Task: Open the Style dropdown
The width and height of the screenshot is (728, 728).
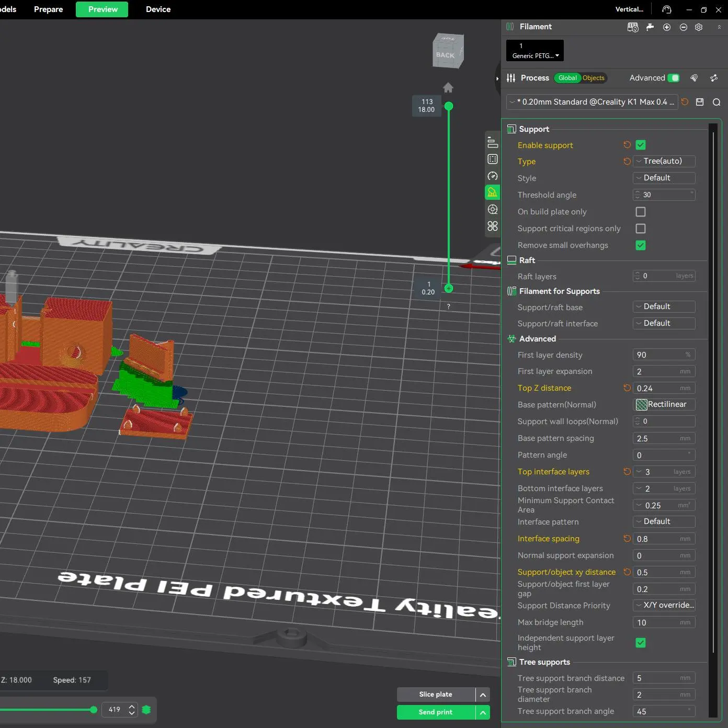Action: click(x=664, y=178)
